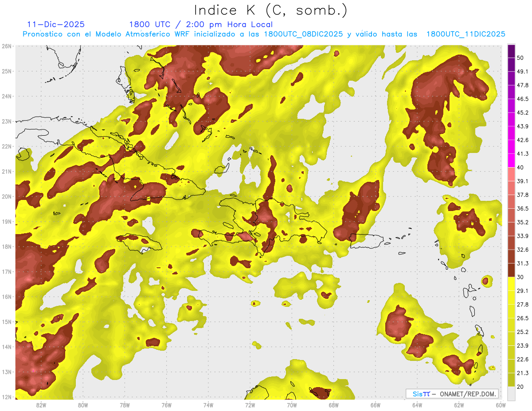Click the '25.2' color scale label

523,332
